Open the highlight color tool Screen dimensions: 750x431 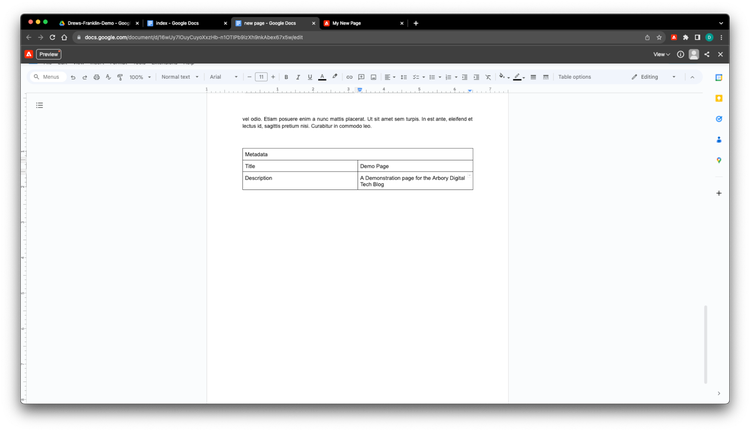[x=335, y=77]
